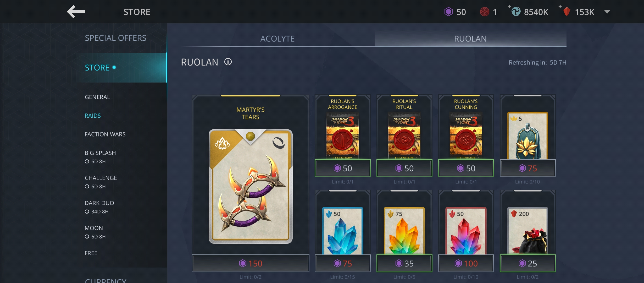The height and width of the screenshot is (283, 644).
Task: Add more shadow energy coins
Action: pyautogui.click(x=509, y=6)
